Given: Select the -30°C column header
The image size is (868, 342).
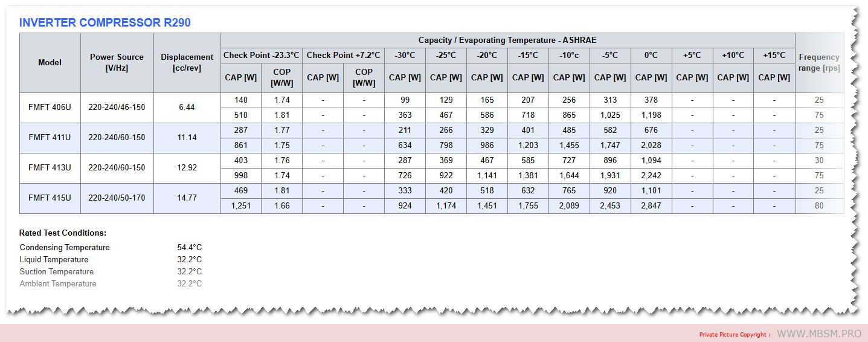Looking at the screenshot, I should click(405, 55).
